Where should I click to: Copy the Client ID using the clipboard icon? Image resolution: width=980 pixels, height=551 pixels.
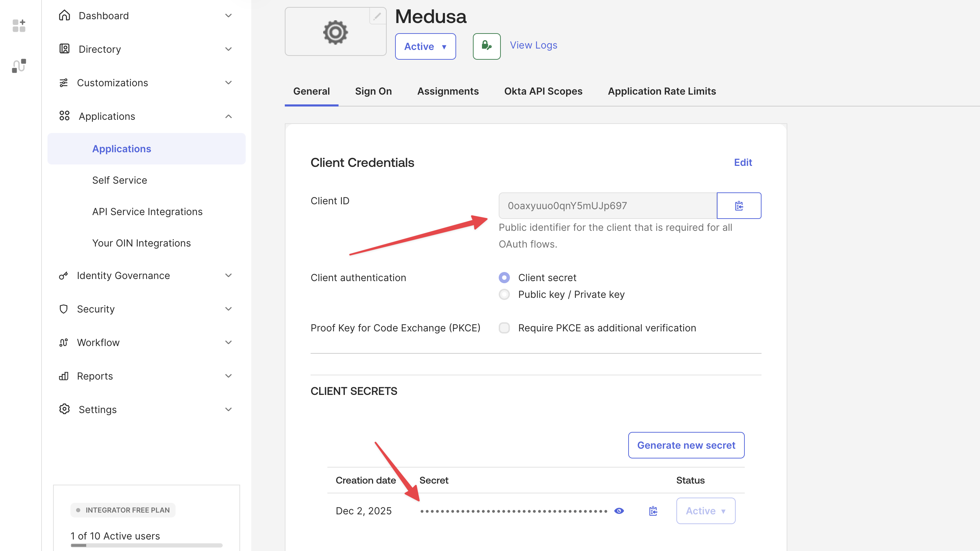coord(739,205)
